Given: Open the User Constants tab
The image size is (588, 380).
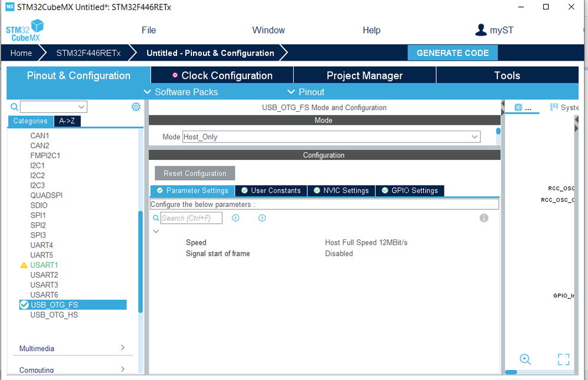Looking at the screenshot, I should point(271,191).
